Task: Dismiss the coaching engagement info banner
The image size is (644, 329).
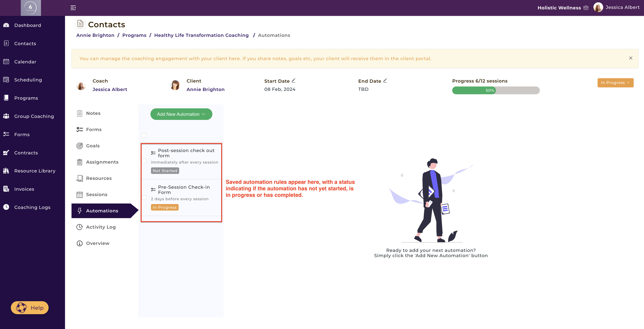Action: tap(630, 58)
